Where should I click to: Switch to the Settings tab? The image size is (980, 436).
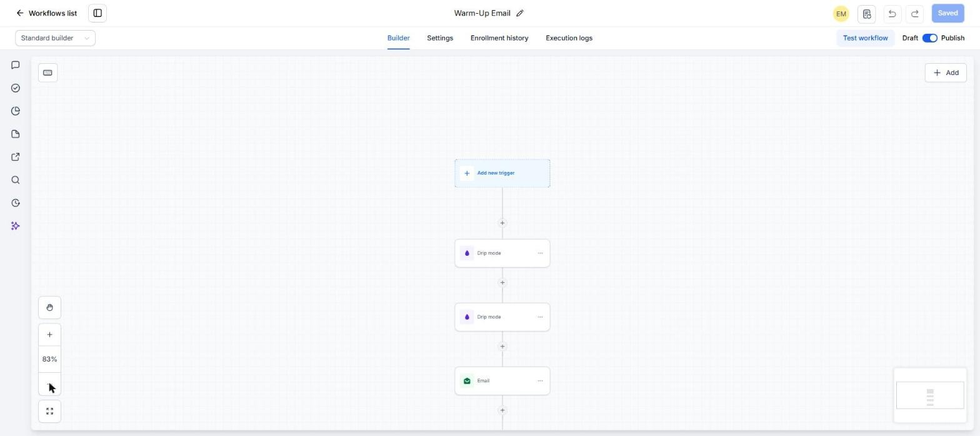point(440,38)
